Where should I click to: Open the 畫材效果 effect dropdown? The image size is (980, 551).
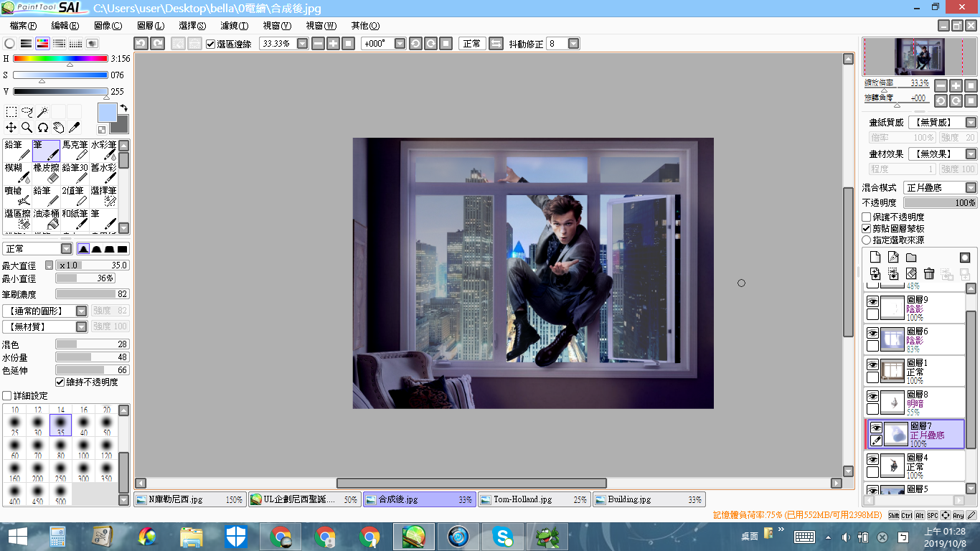(x=971, y=154)
